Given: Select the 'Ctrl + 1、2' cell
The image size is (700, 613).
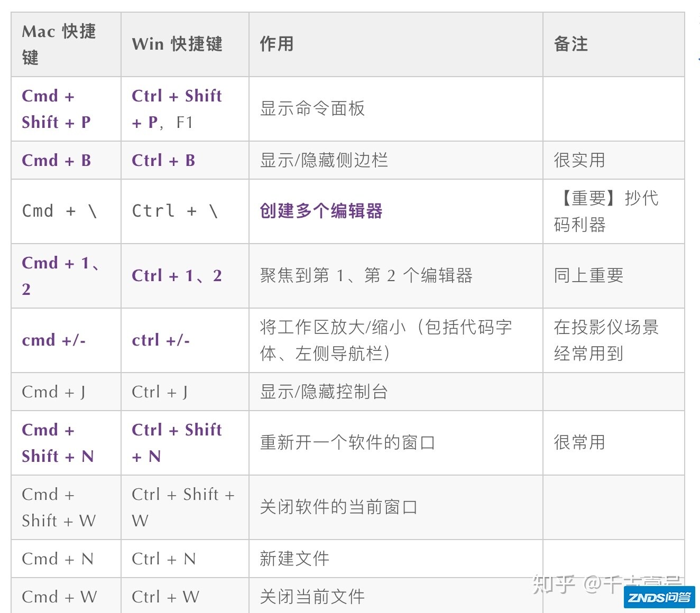Looking at the screenshot, I should (x=185, y=276).
